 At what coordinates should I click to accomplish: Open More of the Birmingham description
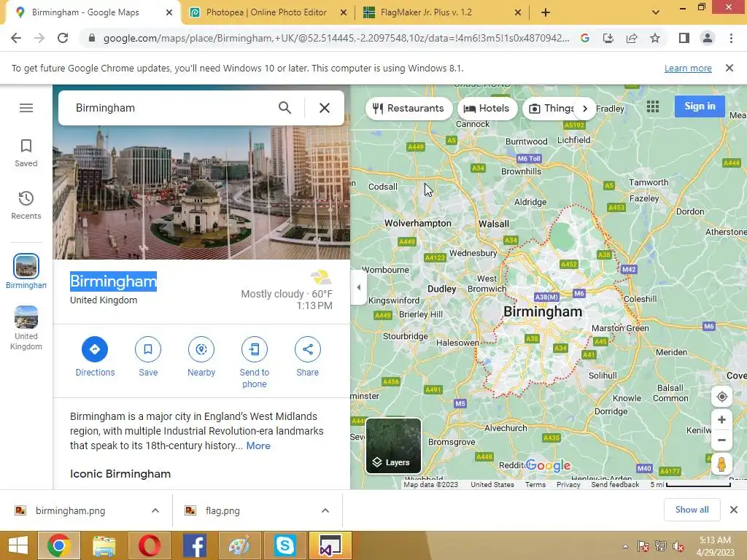(x=258, y=446)
